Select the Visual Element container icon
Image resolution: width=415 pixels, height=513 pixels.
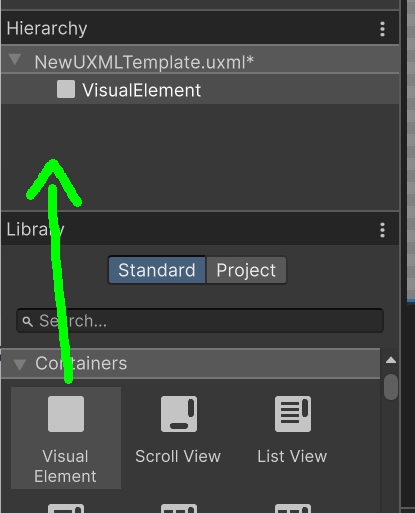(x=66, y=414)
